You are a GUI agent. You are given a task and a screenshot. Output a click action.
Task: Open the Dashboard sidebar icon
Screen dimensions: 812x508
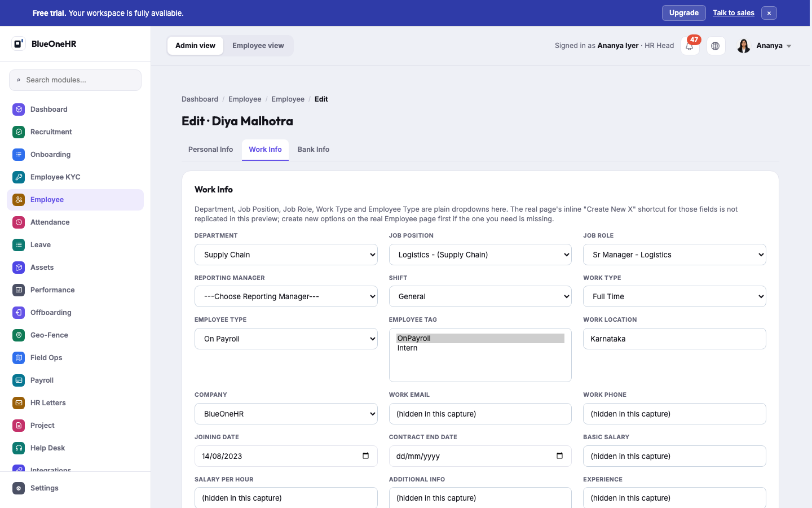pos(19,110)
